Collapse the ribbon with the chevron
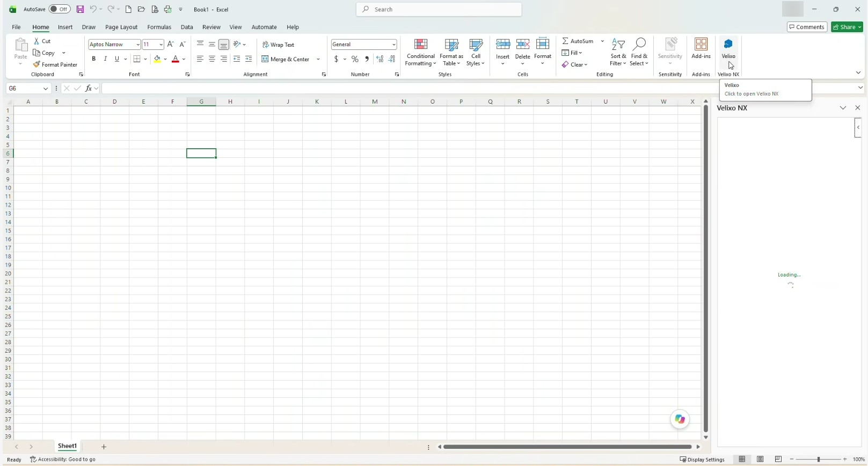The height and width of the screenshot is (466, 868). coord(858,73)
